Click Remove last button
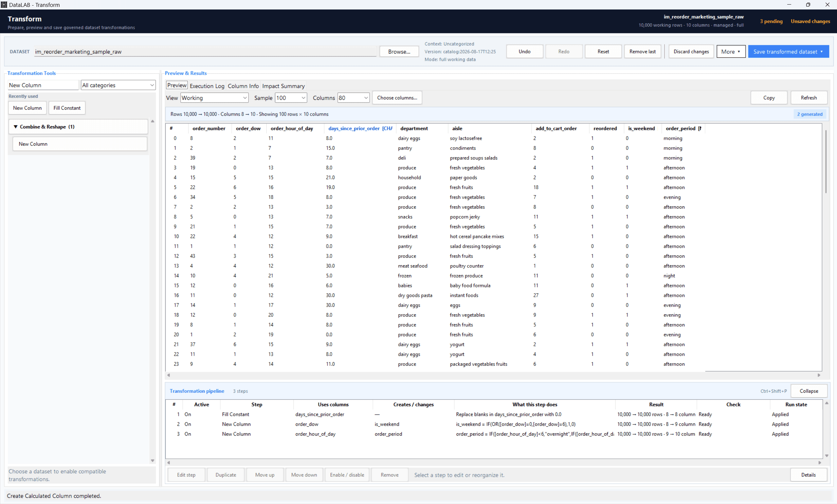 (x=642, y=52)
